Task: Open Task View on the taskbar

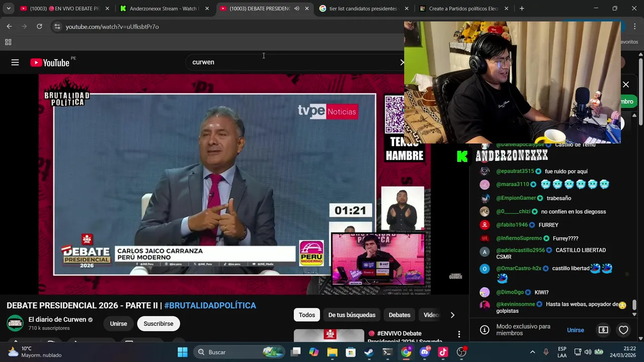Action: [x=296, y=352]
